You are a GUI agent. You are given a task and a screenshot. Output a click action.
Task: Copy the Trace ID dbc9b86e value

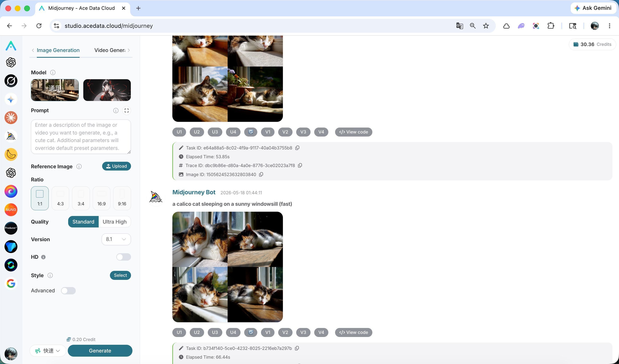coord(300,166)
